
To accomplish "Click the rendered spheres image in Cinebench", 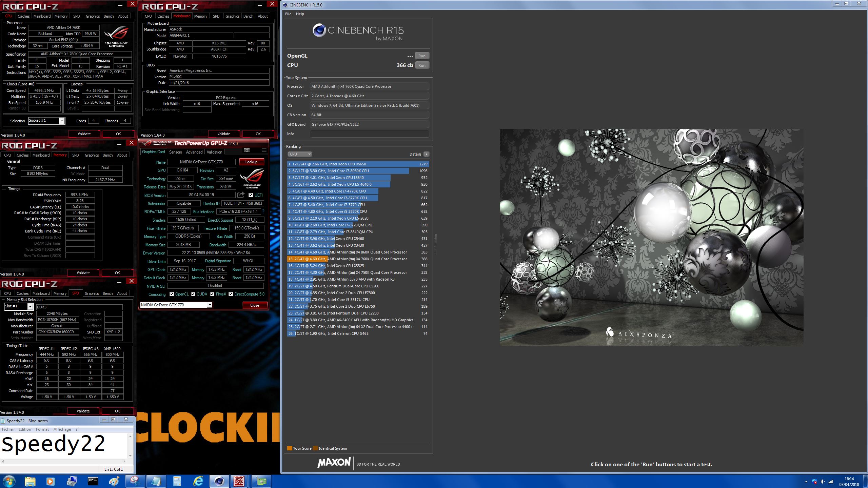I will (651, 237).
